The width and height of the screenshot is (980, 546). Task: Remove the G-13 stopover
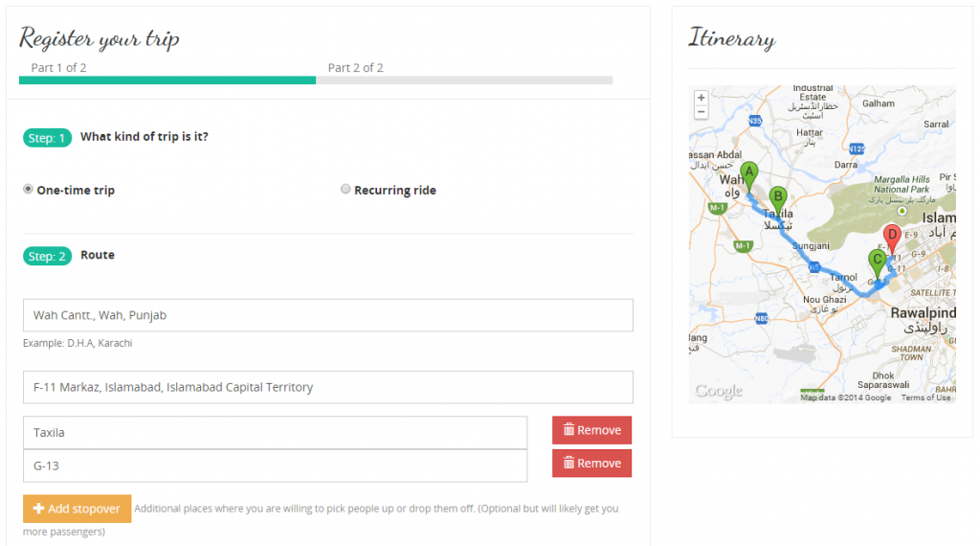(591, 464)
